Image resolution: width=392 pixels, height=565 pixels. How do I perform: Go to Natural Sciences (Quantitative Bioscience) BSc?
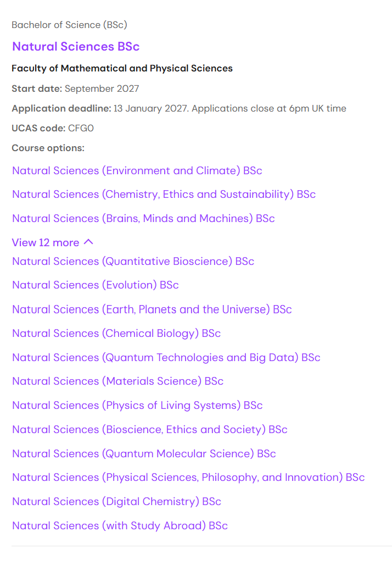133,261
